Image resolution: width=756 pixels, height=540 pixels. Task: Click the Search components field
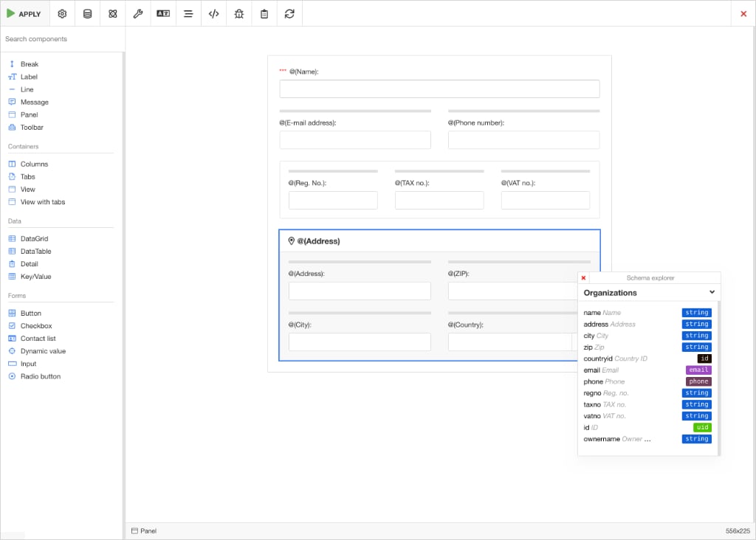click(62, 39)
